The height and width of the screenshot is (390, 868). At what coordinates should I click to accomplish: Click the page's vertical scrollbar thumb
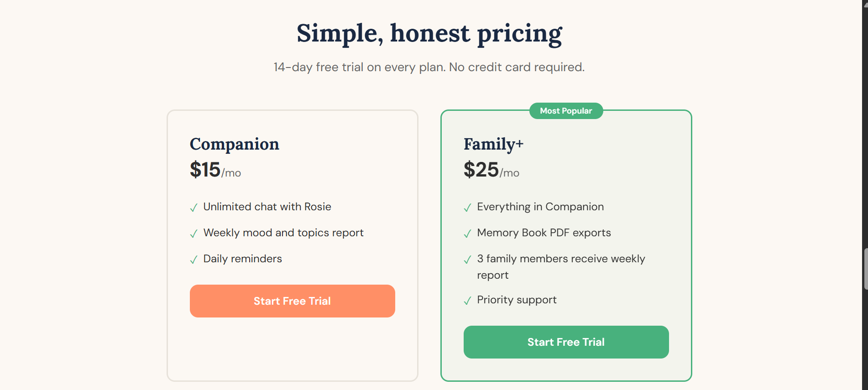click(x=865, y=269)
